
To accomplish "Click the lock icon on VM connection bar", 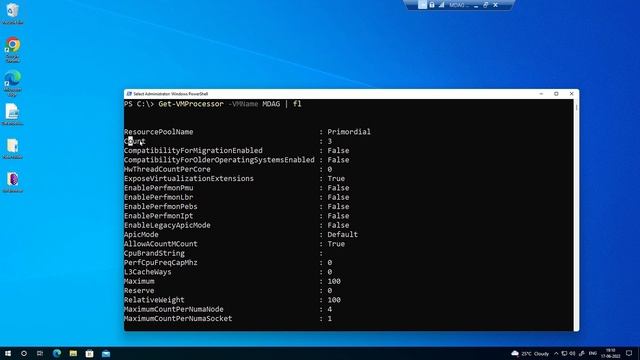I will coord(432,5).
